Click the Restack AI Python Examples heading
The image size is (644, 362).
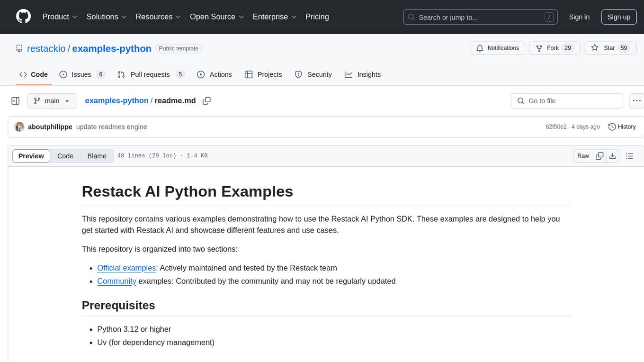click(188, 191)
